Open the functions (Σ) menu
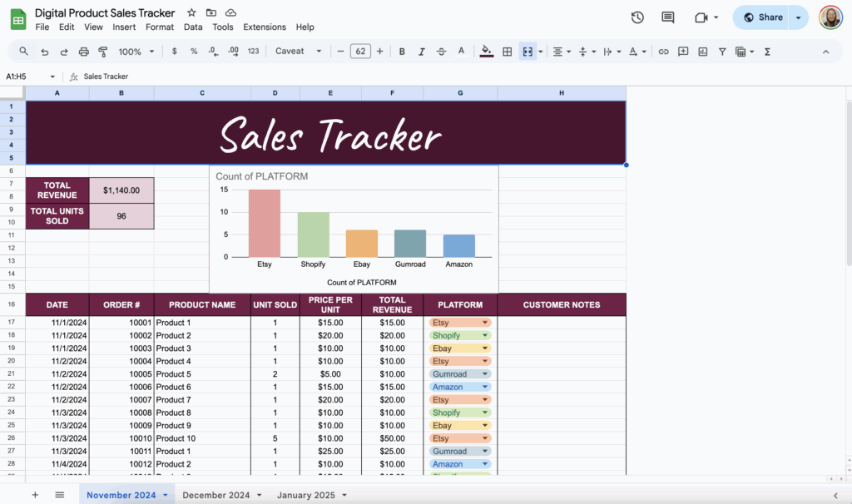Screen dimensions: 852x504 (x=768, y=52)
